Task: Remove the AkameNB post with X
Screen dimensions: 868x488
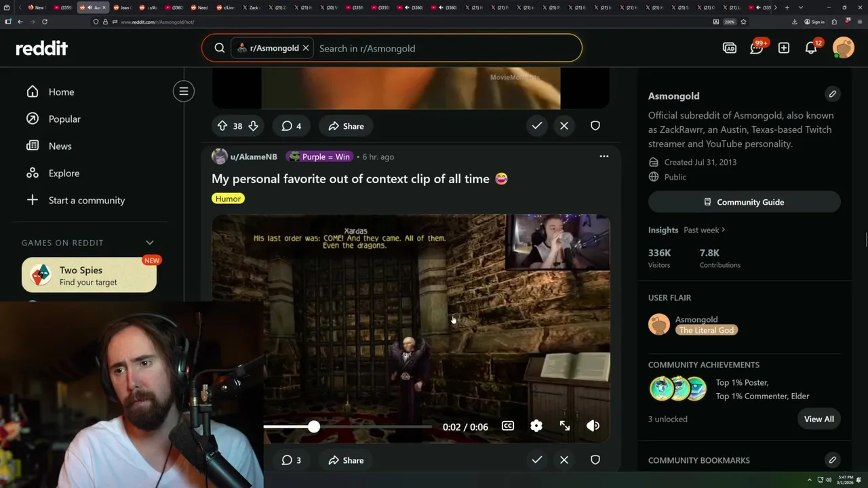Action: tap(564, 460)
